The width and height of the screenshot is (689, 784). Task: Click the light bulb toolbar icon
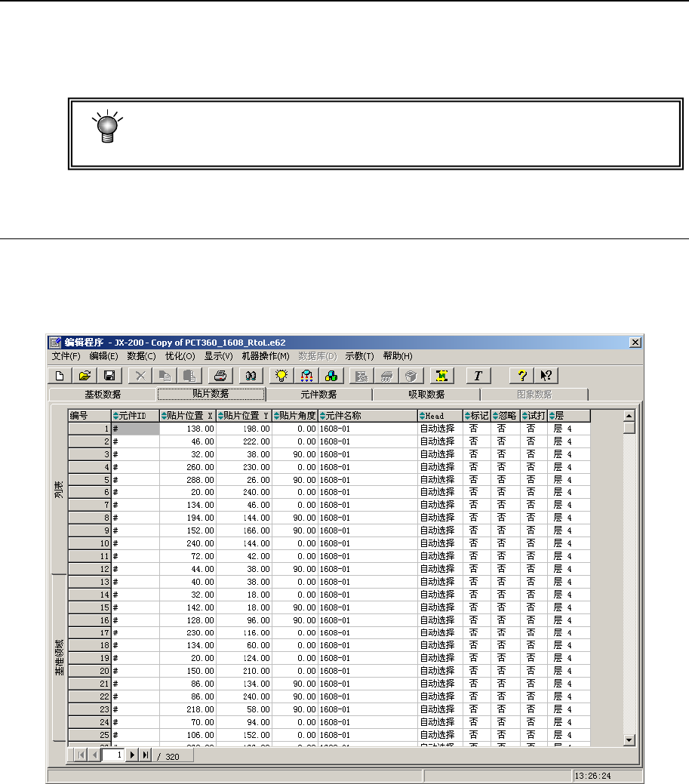click(x=281, y=376)
